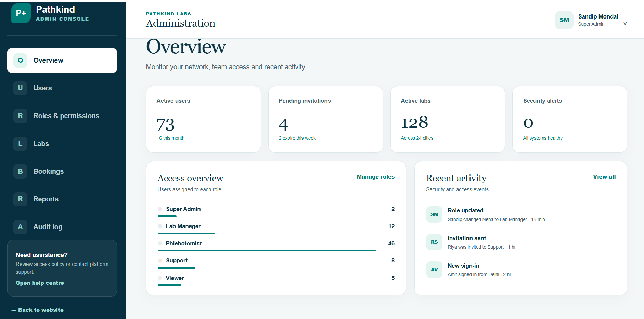644x319 pixels.
Task: Click the Phlebotomist role dot
Action: [x=160, y=243]
